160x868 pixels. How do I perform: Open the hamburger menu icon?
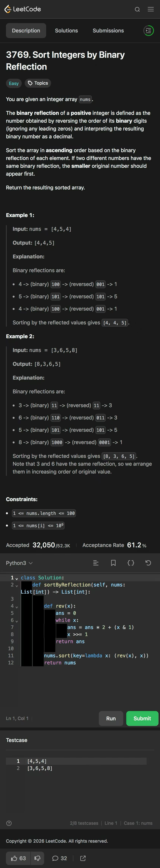151,9
